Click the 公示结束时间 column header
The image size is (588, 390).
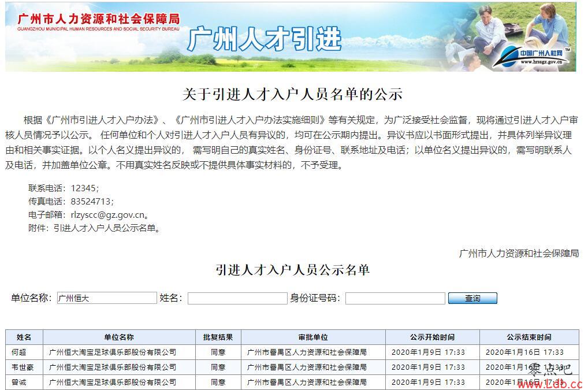(x=529, y=337)
